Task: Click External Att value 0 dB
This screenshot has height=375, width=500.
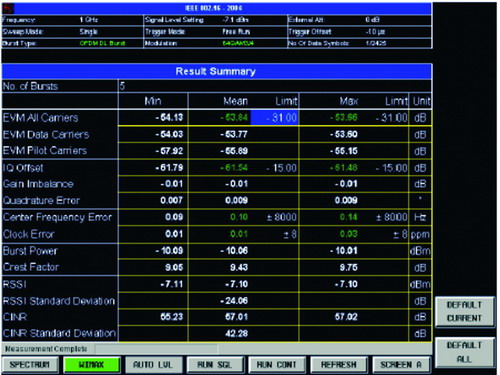Action: [x=372, y=20]
